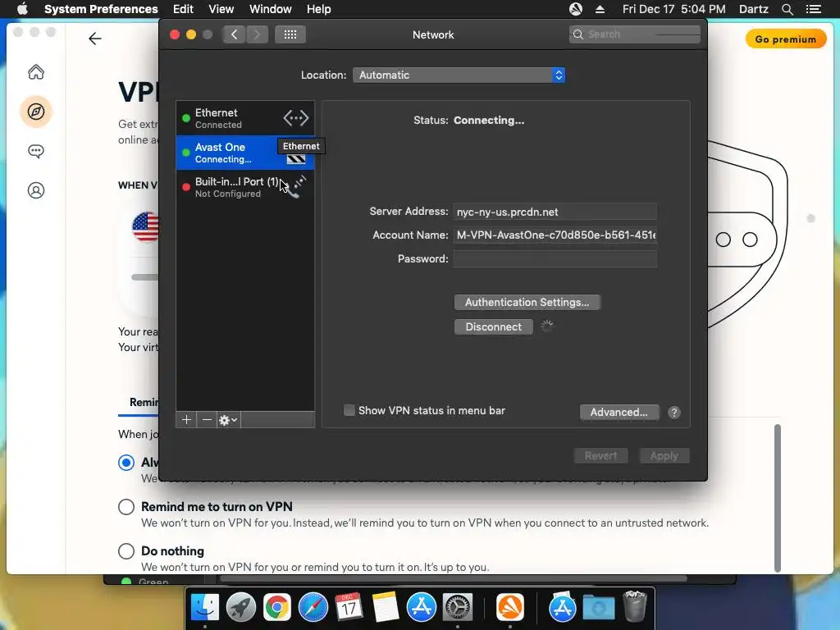Open System Preferences from the Dock
840x630 pixels.
(x=457, y=608)
